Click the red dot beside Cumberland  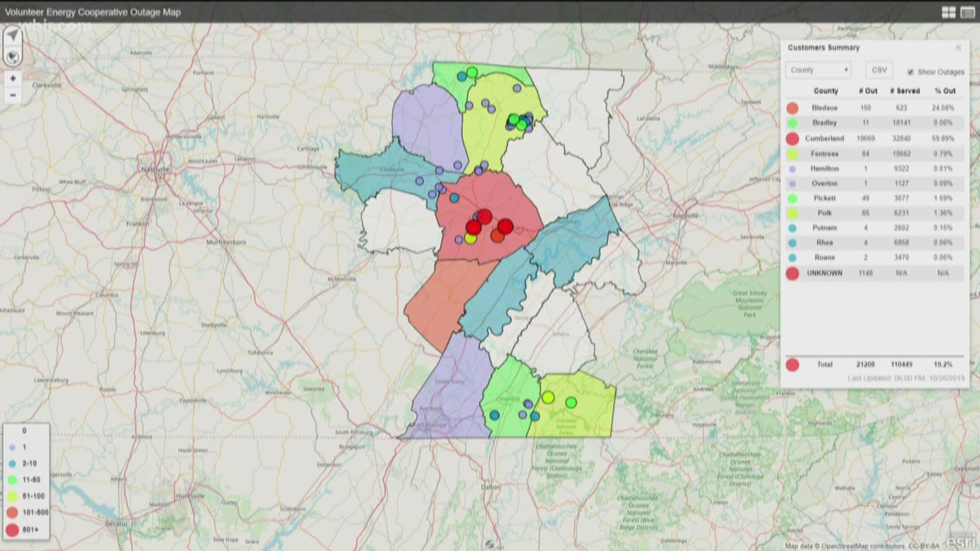point(792,138)
